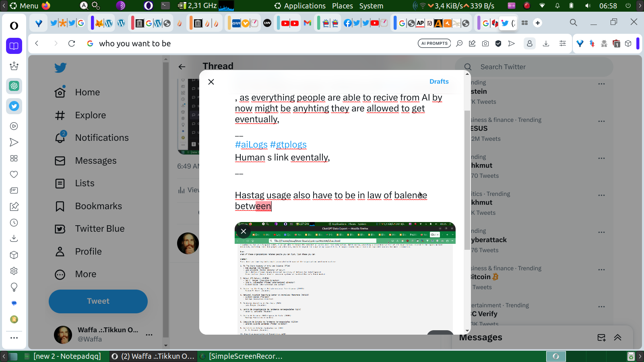Image resolution: width=644 pixels, height=362 pixels.
Task: Open Twitter panel in Opera sidebar
Action: [x=14, y=106]
